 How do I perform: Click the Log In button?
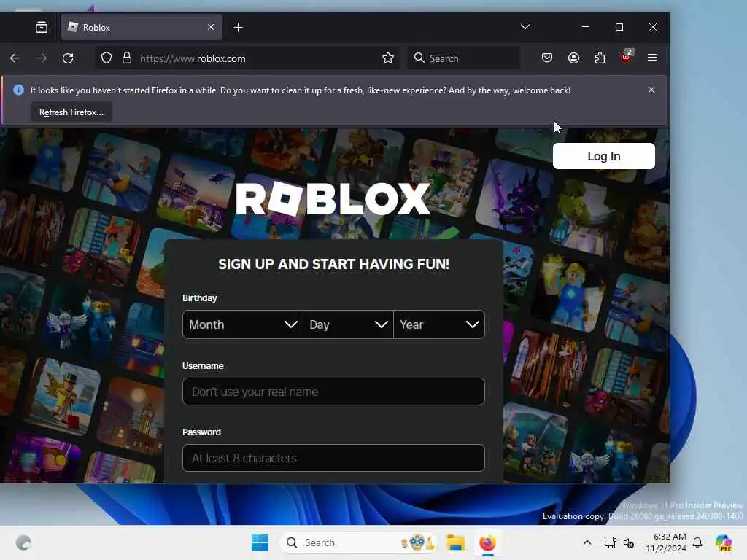tap(603, 156)
